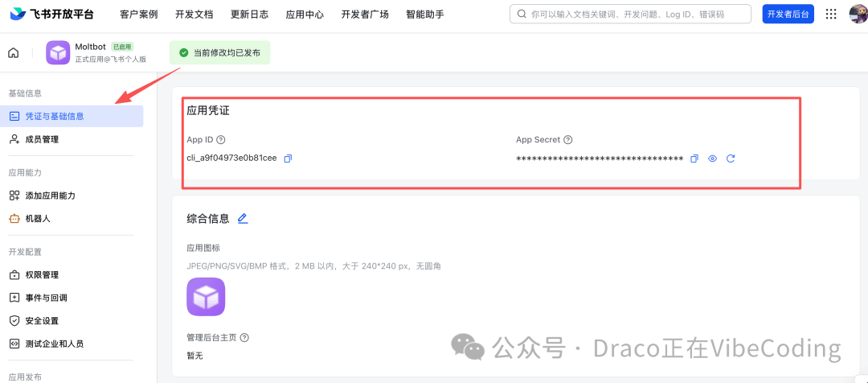Open 开发文档 in top navigation

pos(194,14)
